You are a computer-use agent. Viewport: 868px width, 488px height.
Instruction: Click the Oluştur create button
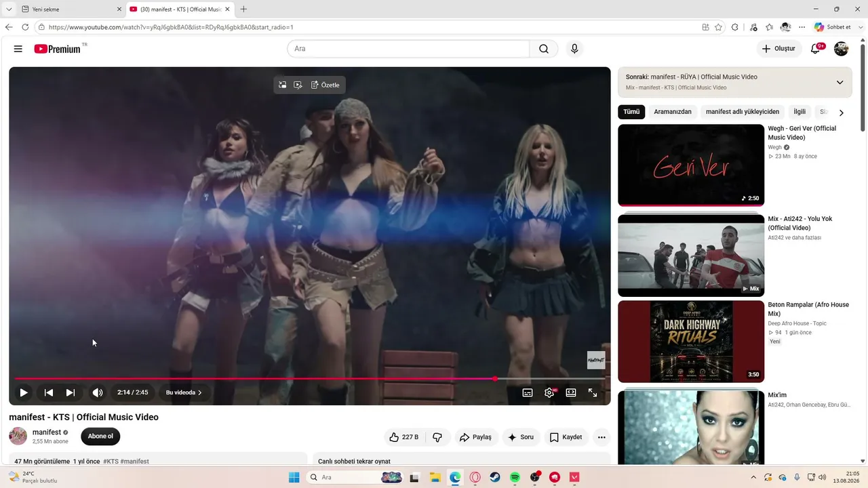[x=778, y=49]
